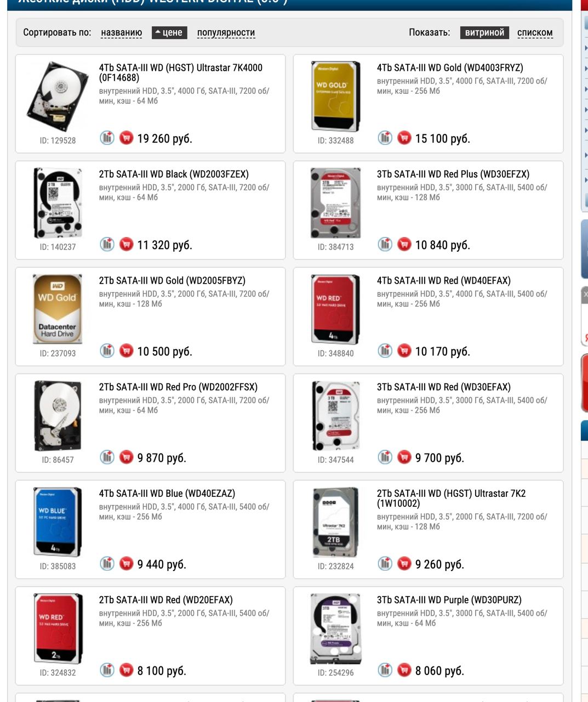Add WD Gold WD4003FRYZ to cart
The image size is (588, 702).
pos(404,138)
